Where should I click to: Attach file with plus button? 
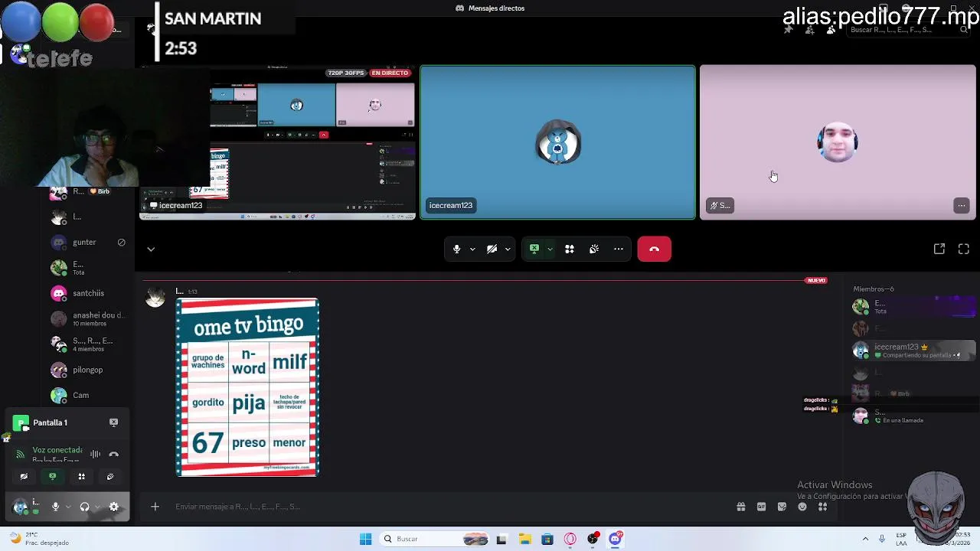point(155,507)
